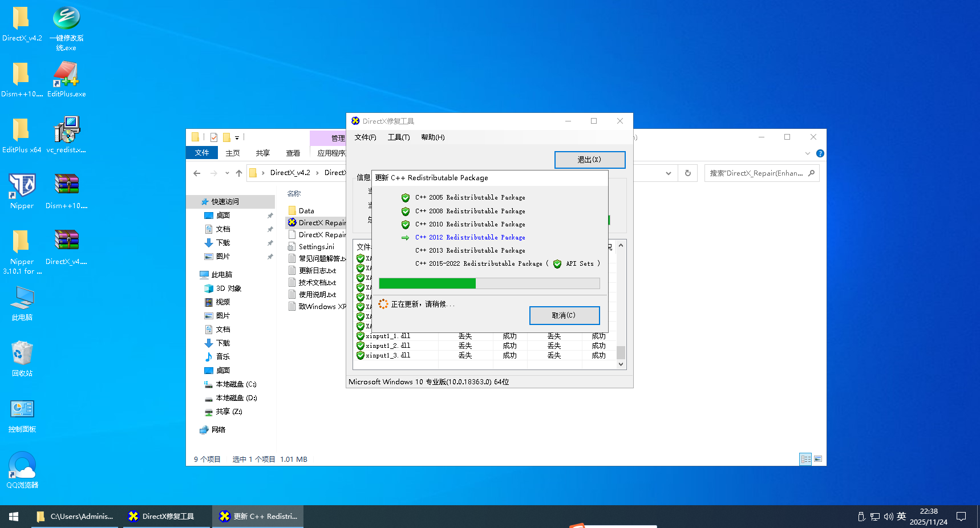Open the 回收站 recycle bin icon
The width and height of the screenshot is (980, 528).
[x=22, y=355]
